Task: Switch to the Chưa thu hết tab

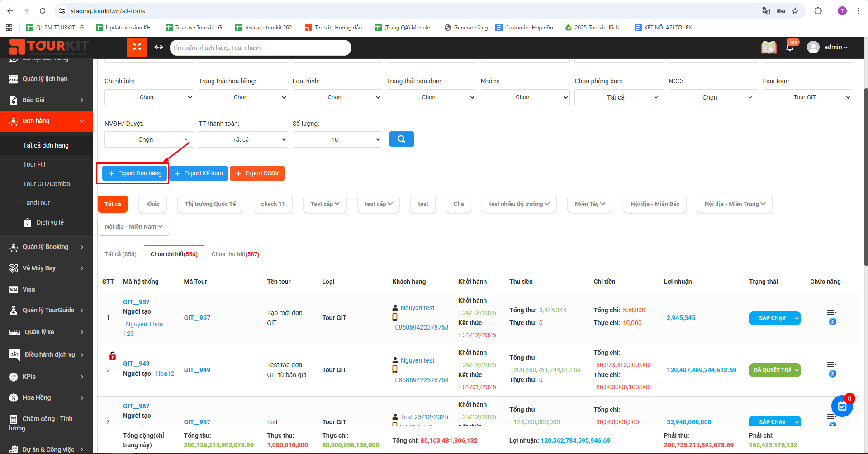Action: click(x=235, y=254)
